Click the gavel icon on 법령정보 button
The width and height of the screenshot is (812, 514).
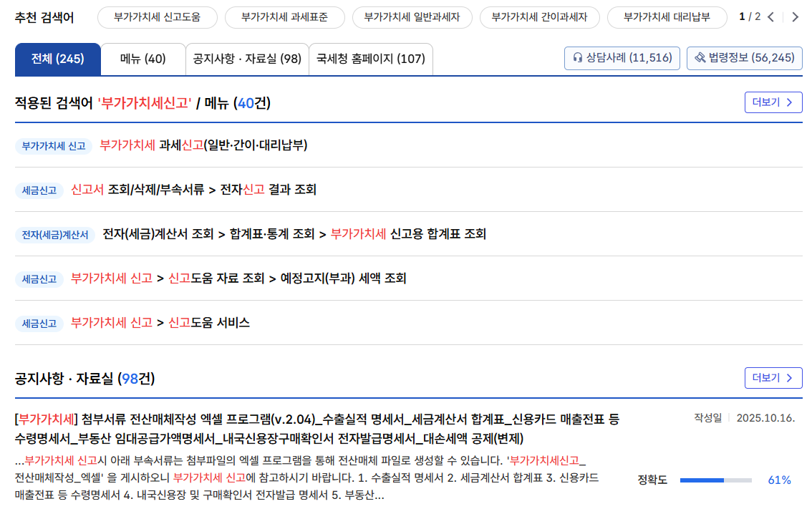tap(700, 58)
